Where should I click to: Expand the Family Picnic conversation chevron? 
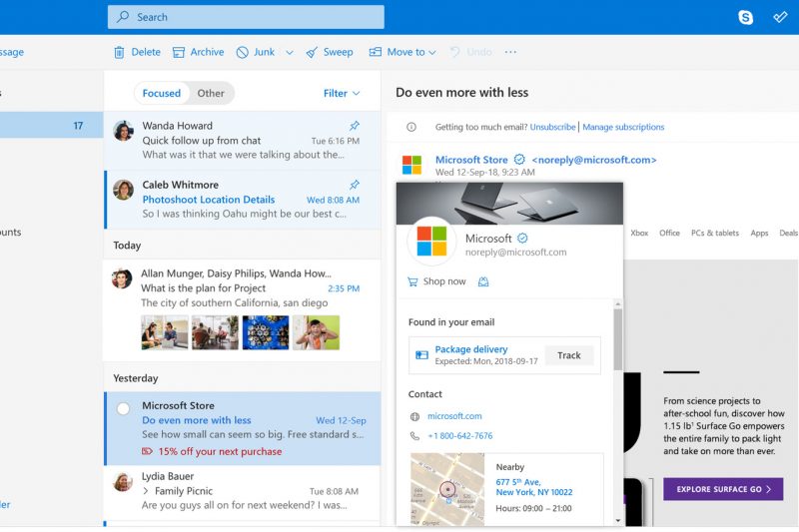146,491
